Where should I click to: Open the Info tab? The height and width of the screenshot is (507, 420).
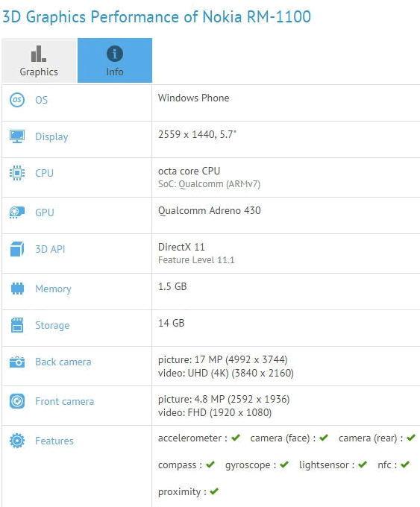pos(115,60)
